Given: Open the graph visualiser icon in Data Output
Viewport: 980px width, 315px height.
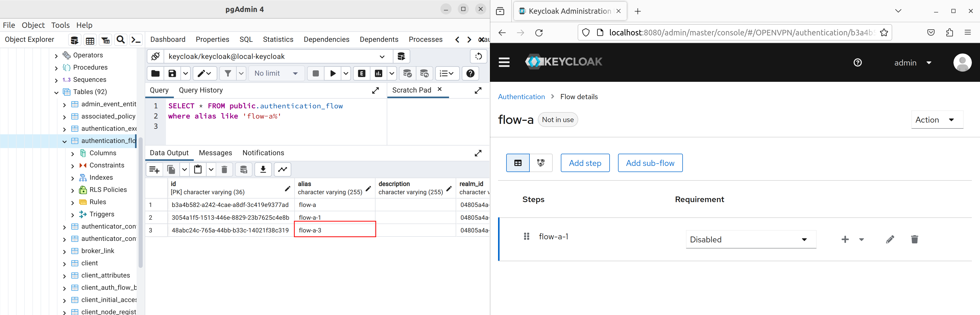Looking at the screenshot, I should (x=282, y=169).
